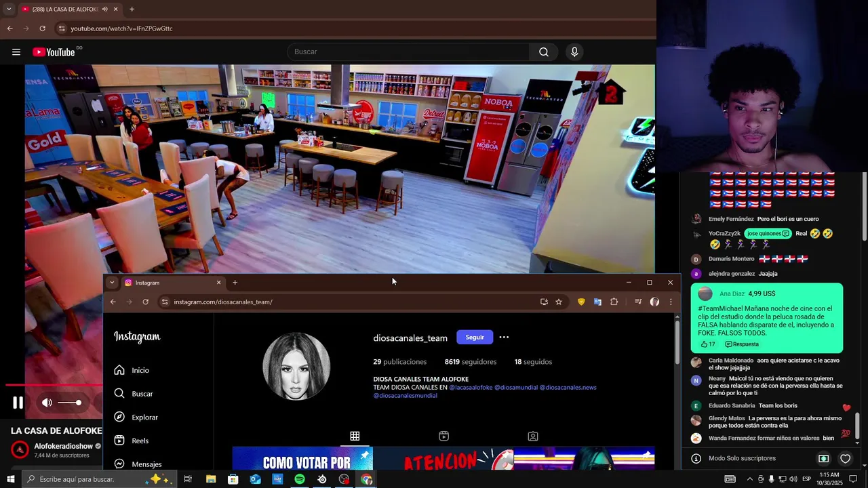868x488 pixels.
Task: Pause the YouTube video
Action: pos(18,403)
